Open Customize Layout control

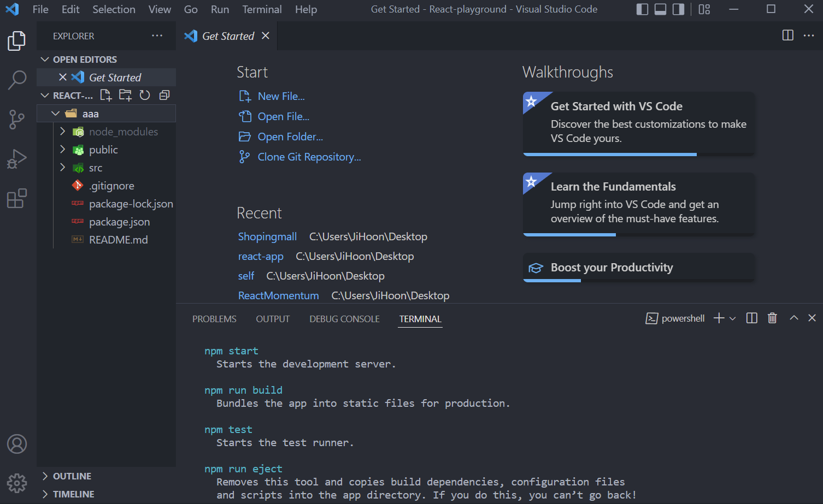coord(704,9)
